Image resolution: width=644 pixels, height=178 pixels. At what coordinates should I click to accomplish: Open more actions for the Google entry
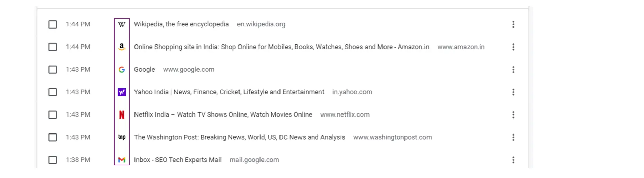513,70
